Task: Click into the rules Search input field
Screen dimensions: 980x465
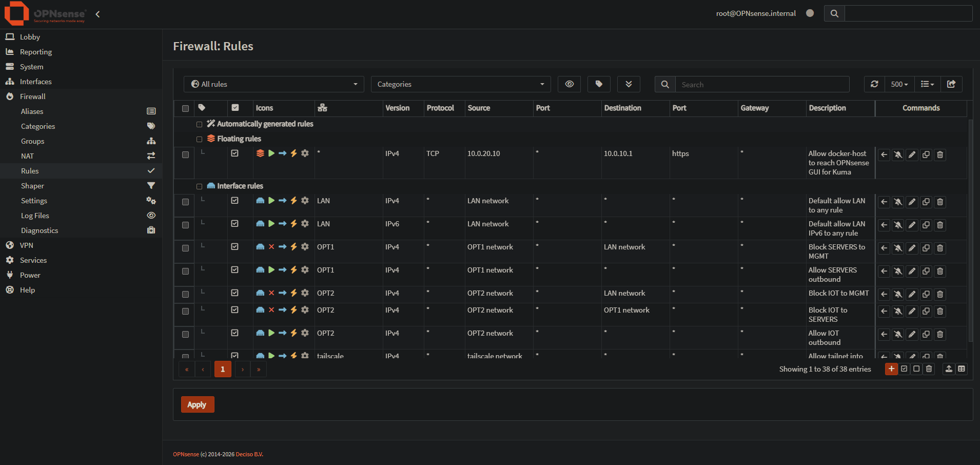Action: [x=762, y=84]
